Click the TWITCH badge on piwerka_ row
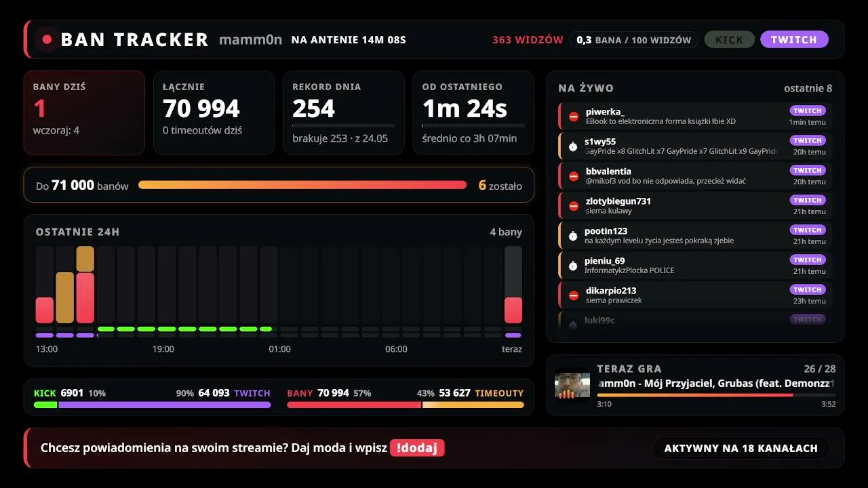Viewport: 868px width, 488px height. pyautogui.click(x=808, y=110)
